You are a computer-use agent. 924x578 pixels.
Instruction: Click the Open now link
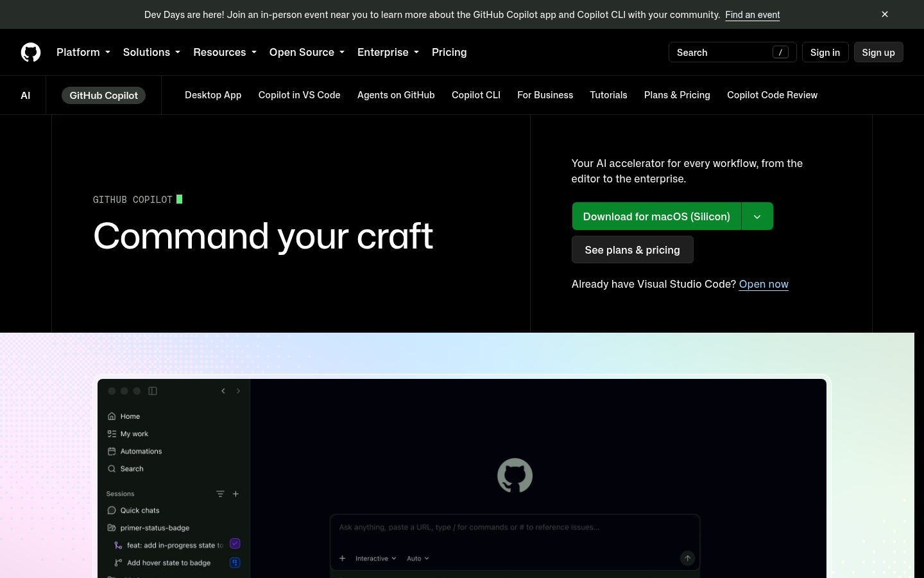[x=764, y=284]
